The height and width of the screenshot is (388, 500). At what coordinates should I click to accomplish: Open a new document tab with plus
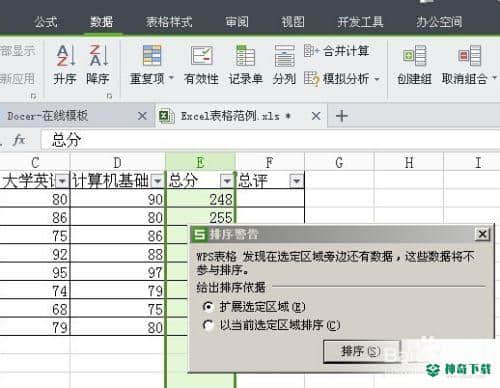coord(342,116)
